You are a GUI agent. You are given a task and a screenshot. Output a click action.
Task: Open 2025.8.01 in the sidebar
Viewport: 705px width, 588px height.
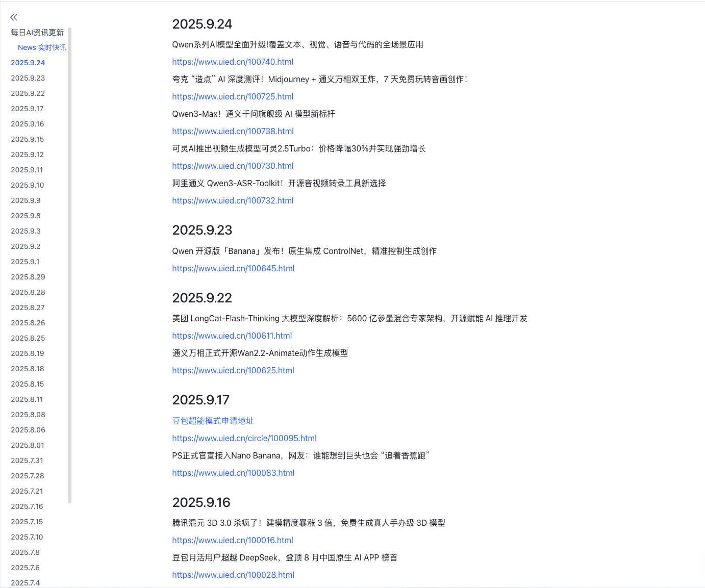28,445
